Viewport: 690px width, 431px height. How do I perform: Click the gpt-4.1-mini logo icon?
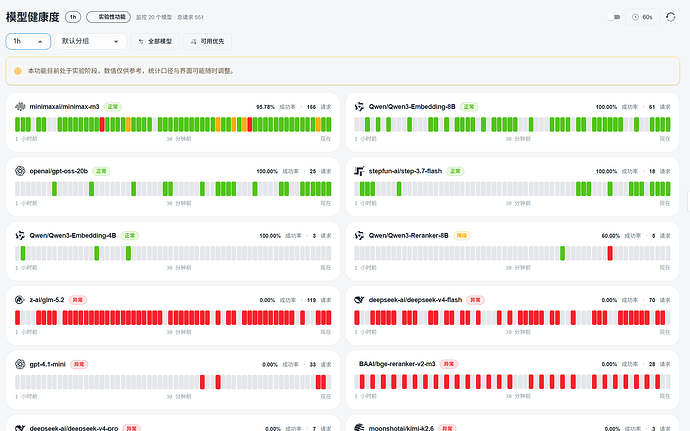(x=20, y=364)
